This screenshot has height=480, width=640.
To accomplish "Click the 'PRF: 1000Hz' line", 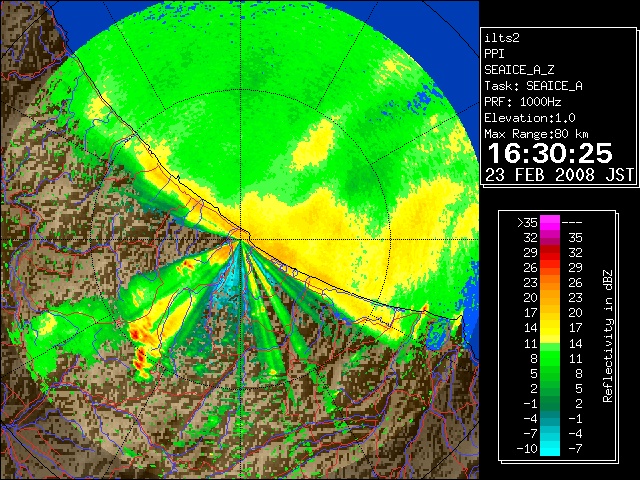I will click(x=523, y=102).
